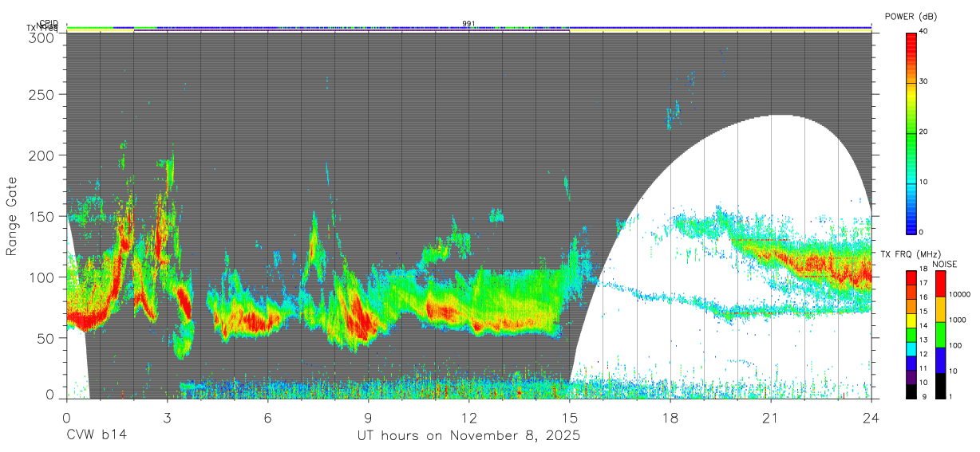
Task: Click the 40 dB tick on power scale
Action: coord(924,31)
